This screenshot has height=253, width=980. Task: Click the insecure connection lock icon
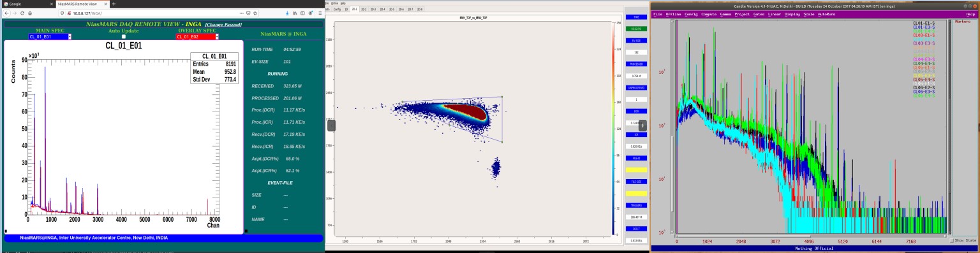tap(69, 13)
